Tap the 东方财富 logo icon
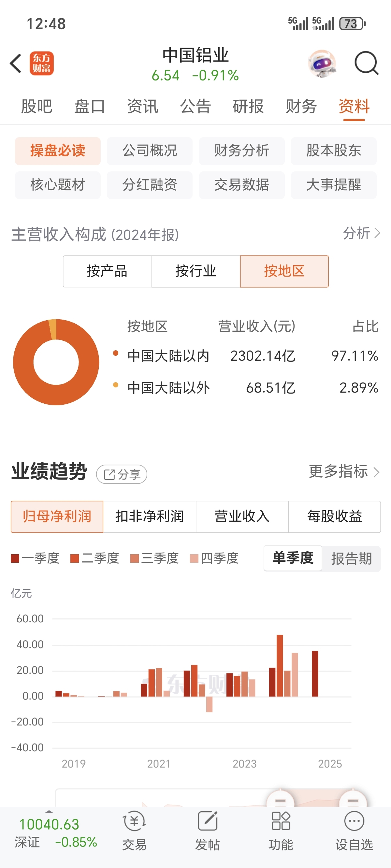Viewport: 391px width, 868px height. (41, 63)
